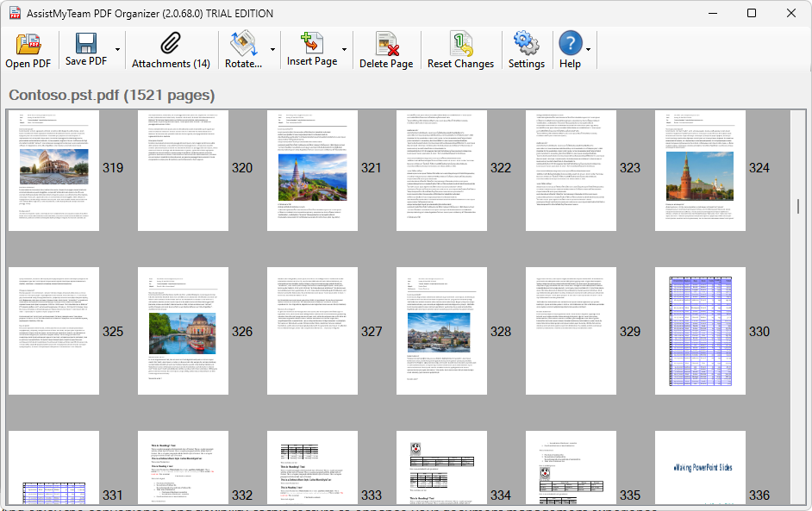Select page 326 thumbnail

[183, 331]
